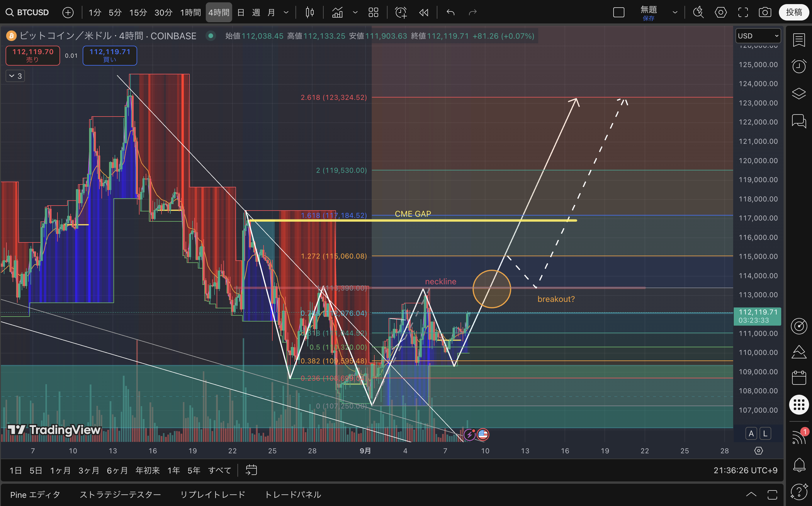Take a chart snapshot with camera icon
The image size is (812, 506).
765,13
